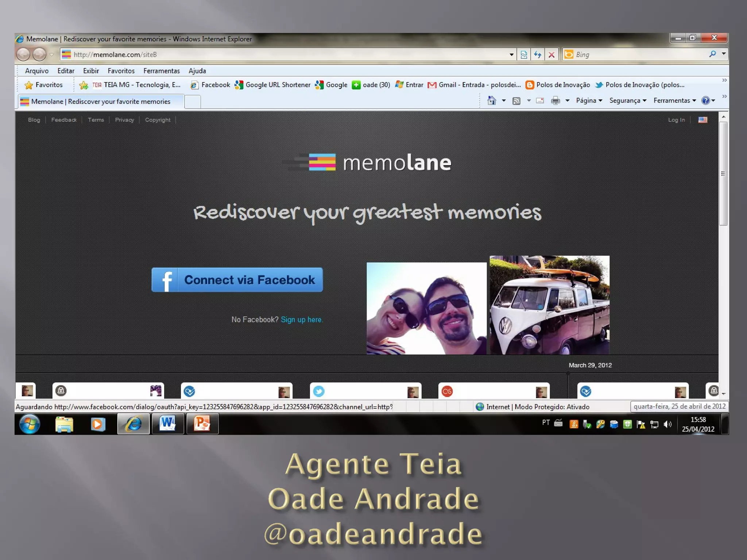Click the IE stop loading X icon

point(551,55)
